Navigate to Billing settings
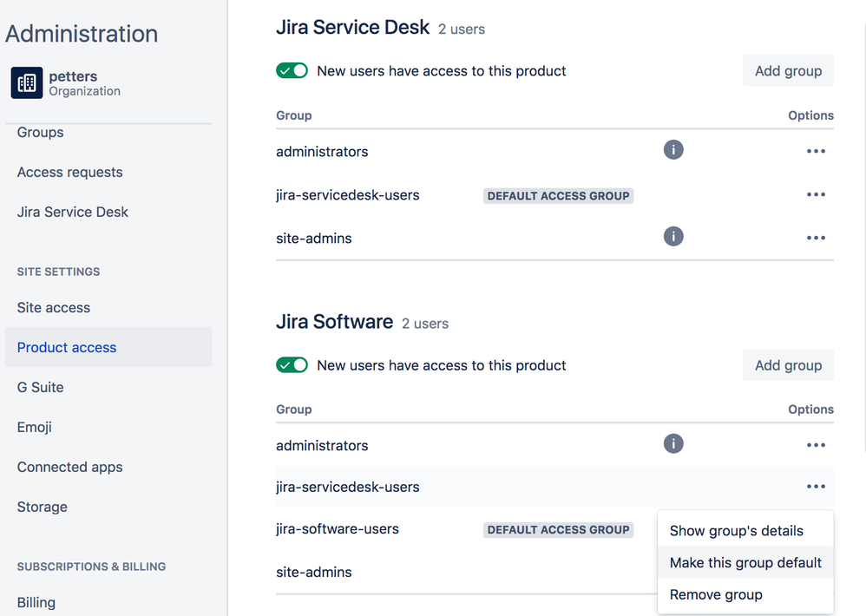This screenshot has height=616, width=866. tap(36, 602)
